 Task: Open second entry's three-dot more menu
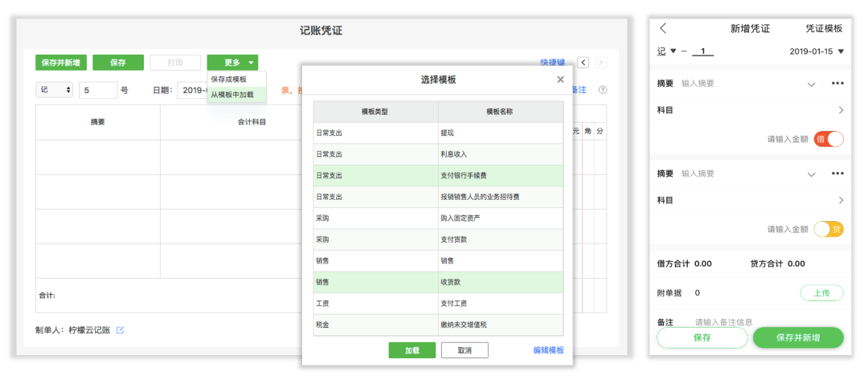pyautogui.click(x=837, y=174)
